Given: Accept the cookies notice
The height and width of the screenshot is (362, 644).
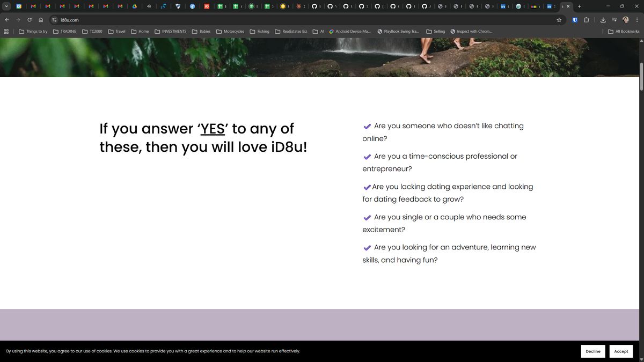Looking at the screenshot, I should point(621,351).
